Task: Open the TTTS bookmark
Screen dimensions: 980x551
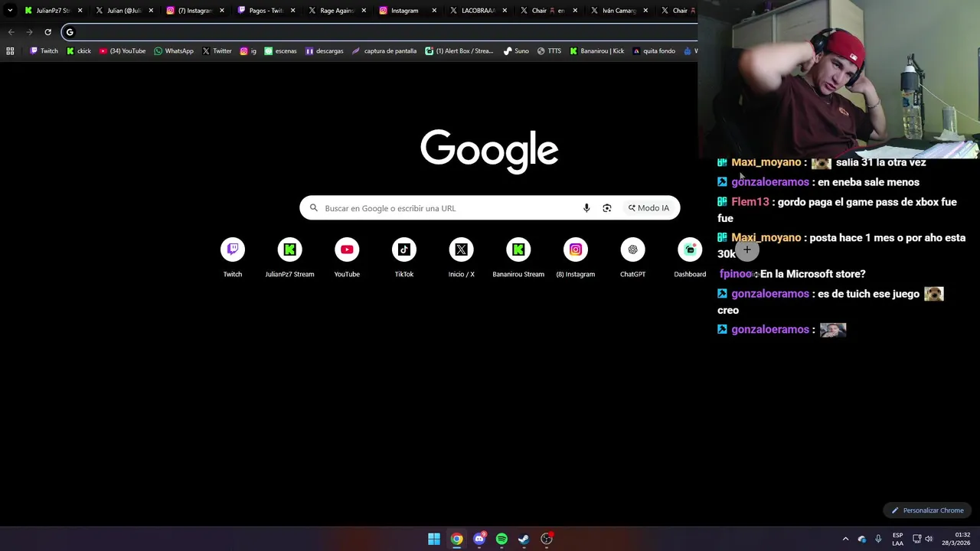Action: tap(549, 51)
